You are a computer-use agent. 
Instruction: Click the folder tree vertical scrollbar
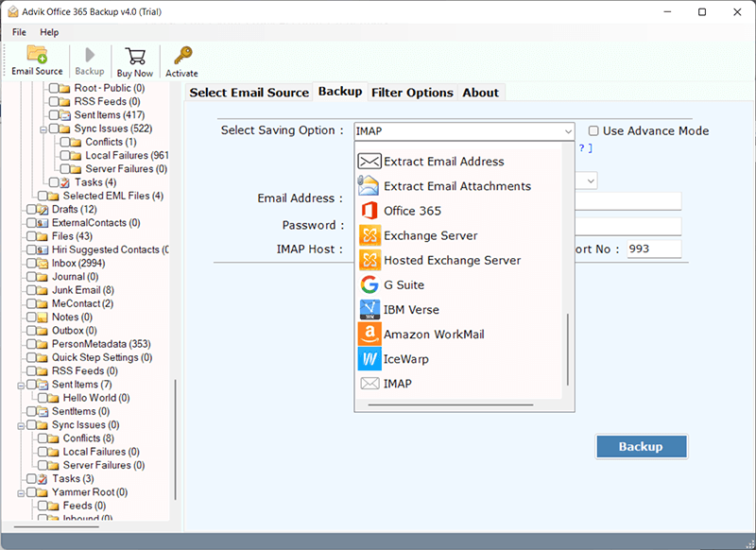pos(175,439)
